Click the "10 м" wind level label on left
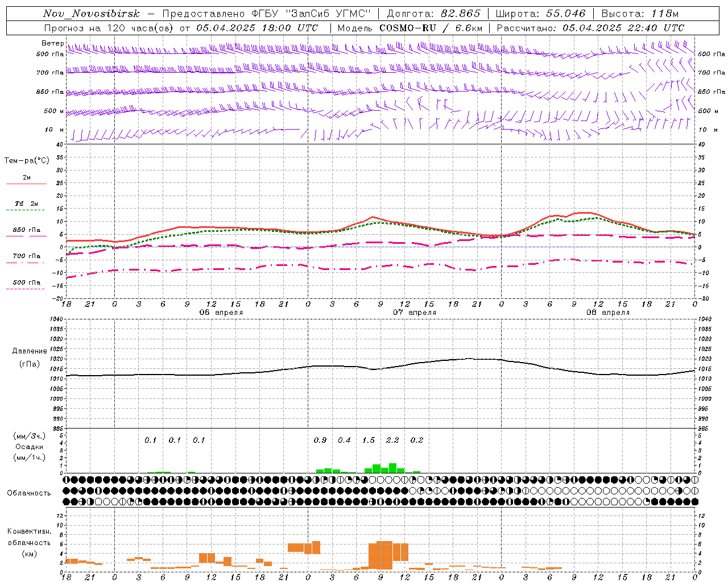The image size is (728, 582). pyautogui.click(x=54, y=130)
